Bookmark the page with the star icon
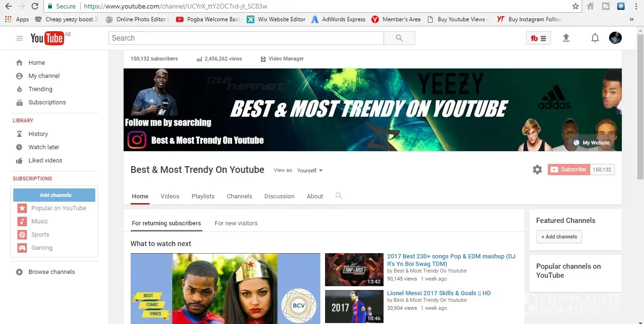644x324 pixels. (x=575, y=6)
